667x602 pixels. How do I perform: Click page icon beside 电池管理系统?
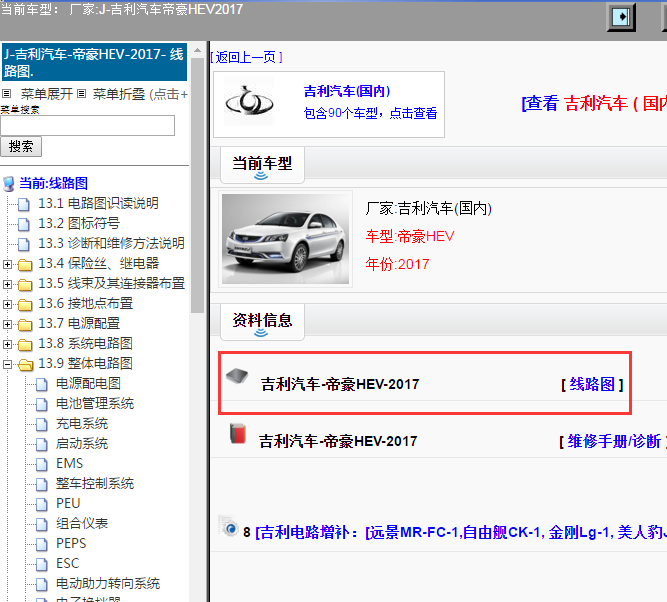pyautogui.click(x=42, y=404)
